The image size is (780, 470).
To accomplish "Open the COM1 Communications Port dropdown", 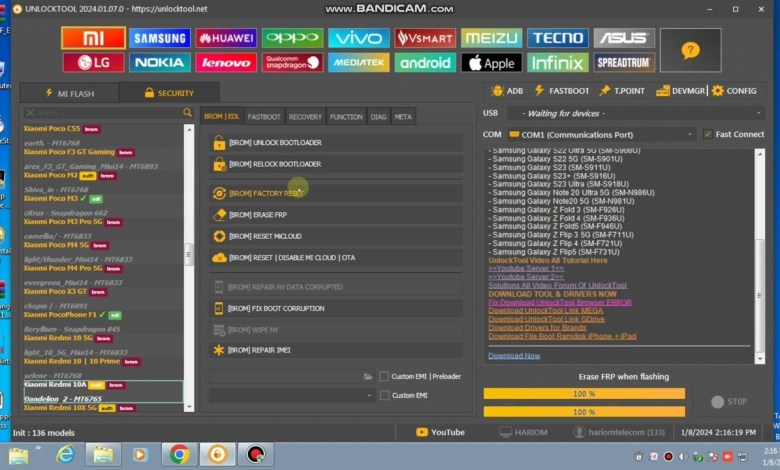I will 602,134.
